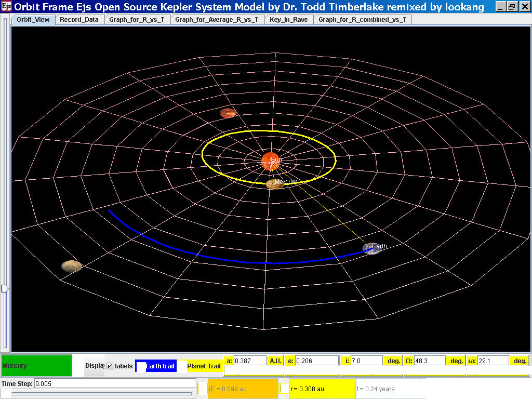Open the Record_Data tab
Viewport: 532px width, 399px height.
(x=79, y=20)
